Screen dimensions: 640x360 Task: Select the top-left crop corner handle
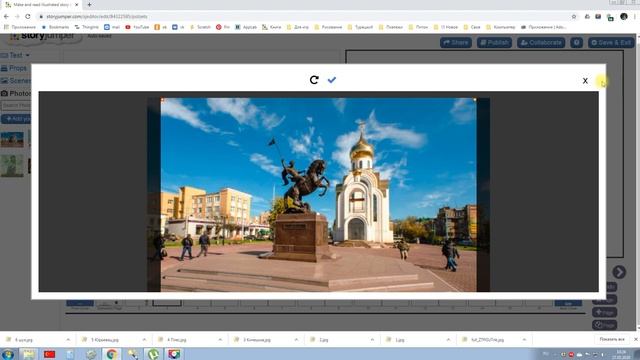coord(162,99)
